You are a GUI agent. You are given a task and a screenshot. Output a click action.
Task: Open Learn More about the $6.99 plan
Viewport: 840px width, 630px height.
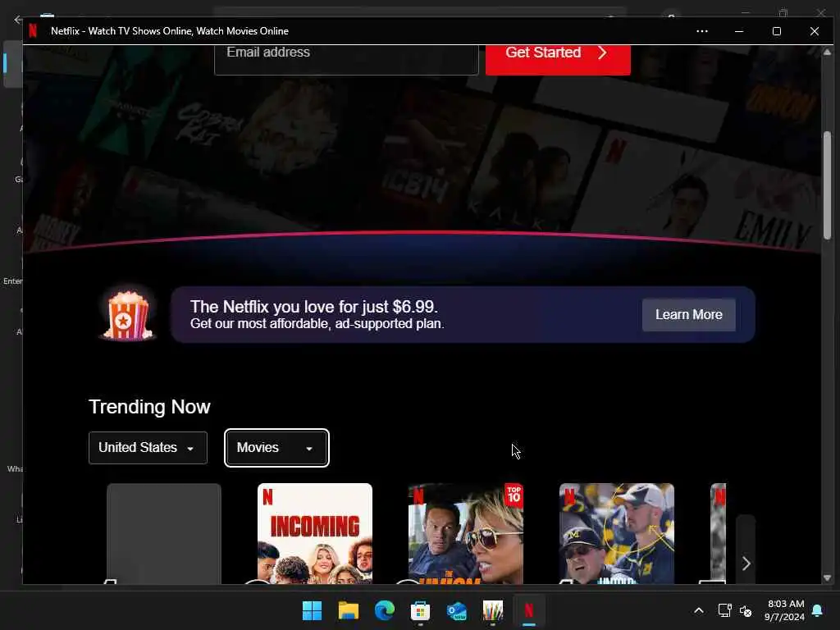[x=688, y=314]
